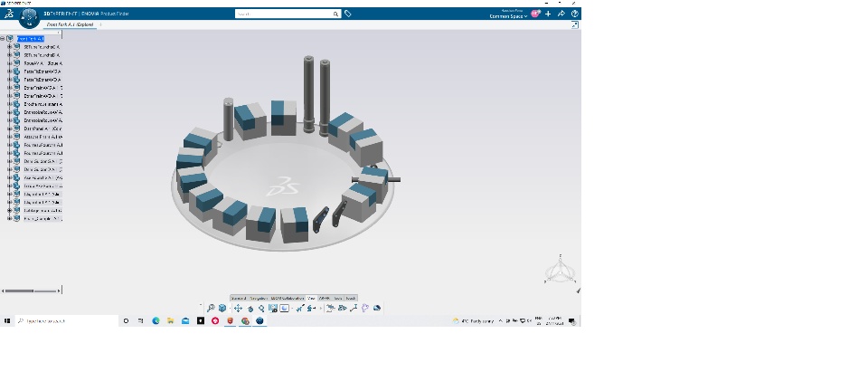Open the view cube dropdown arrow

(229, 309)
